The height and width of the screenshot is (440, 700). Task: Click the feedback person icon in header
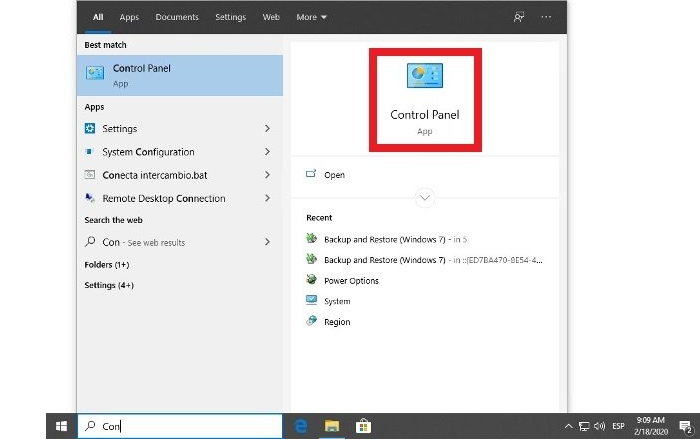[x=518, y=17]
